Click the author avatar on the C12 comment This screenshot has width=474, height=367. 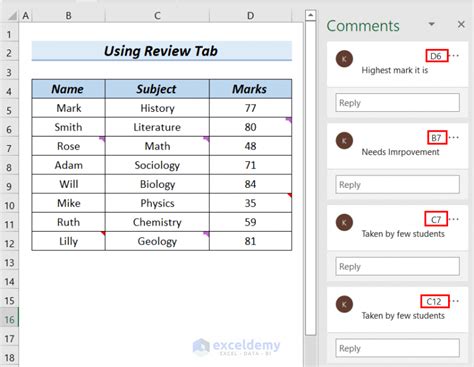click(x=344, y=304)
